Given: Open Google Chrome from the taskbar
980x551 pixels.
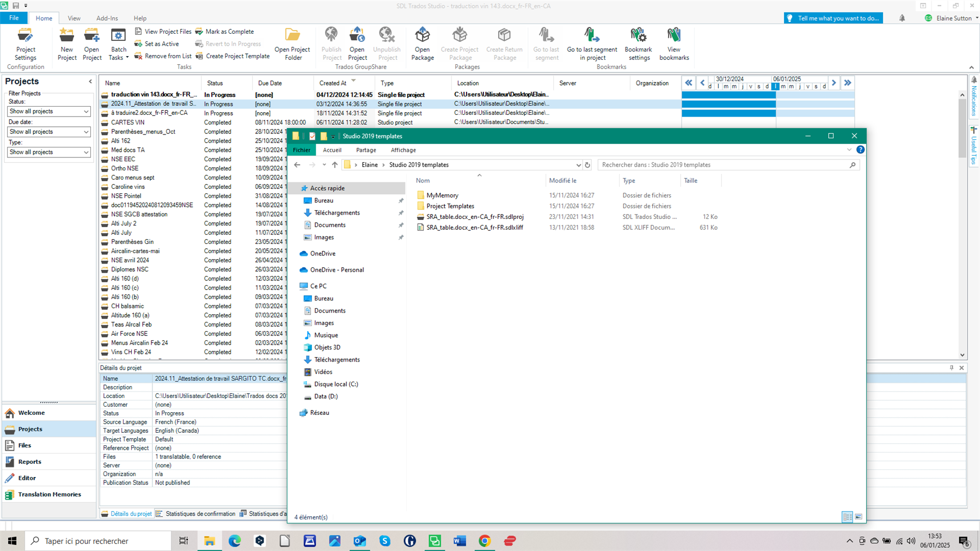Looking at the screenshot, I should tap(485, 541).
